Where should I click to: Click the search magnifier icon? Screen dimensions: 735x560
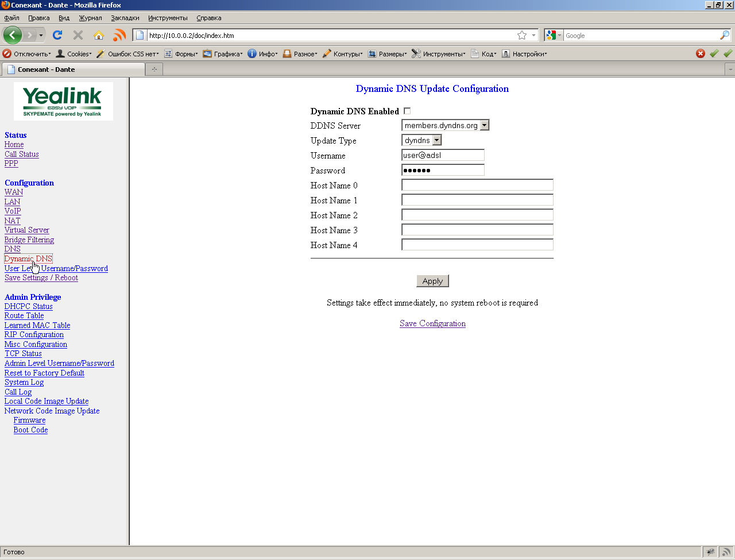tap(725, 36)
